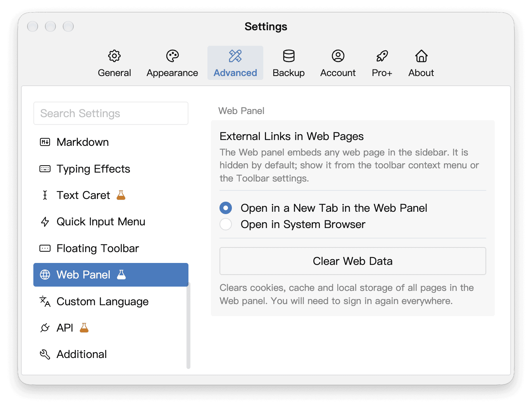Click the flask icon beside Web Panel
532x408 pixels.
[x=121, y=275]
